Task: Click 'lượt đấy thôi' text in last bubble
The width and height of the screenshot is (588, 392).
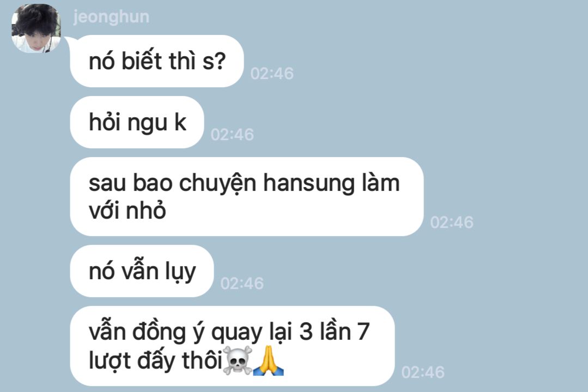Action: (156, 360)
